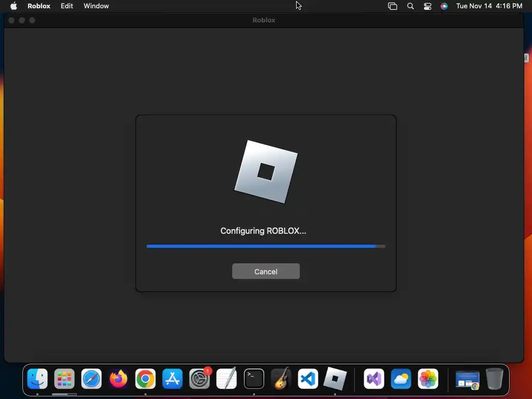The image size is (532, 399).
Task: Click the Roblox logo in the dialog
Action: pos(266,171)
